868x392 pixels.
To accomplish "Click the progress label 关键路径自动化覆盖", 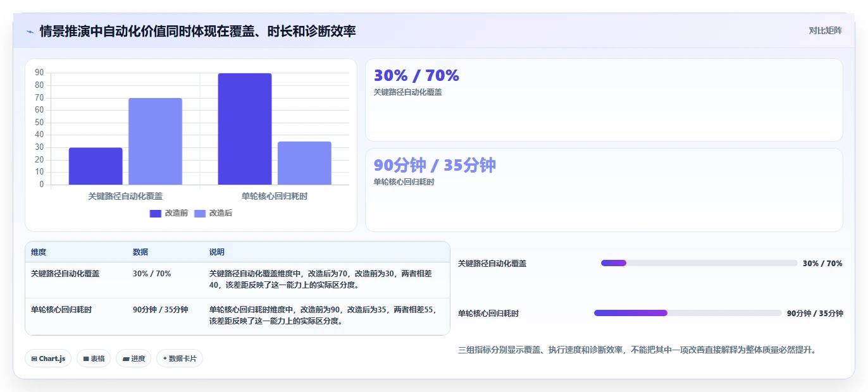I will tap(492, 264).
